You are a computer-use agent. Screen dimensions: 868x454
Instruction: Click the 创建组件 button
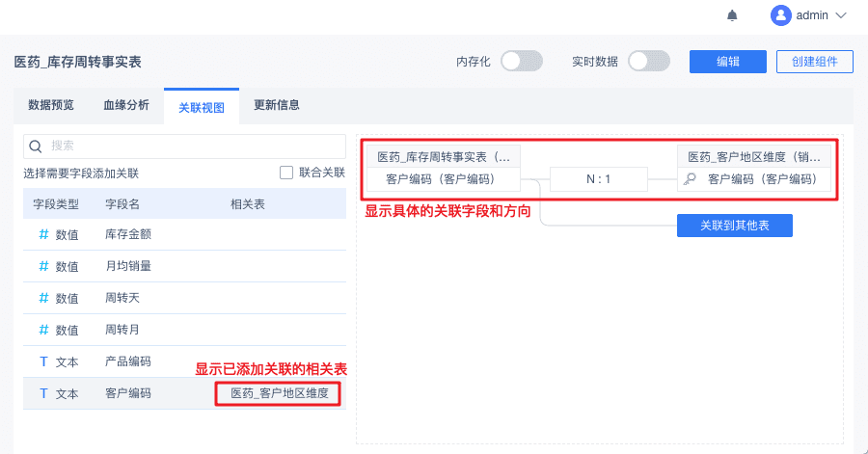tap(814, 62)
